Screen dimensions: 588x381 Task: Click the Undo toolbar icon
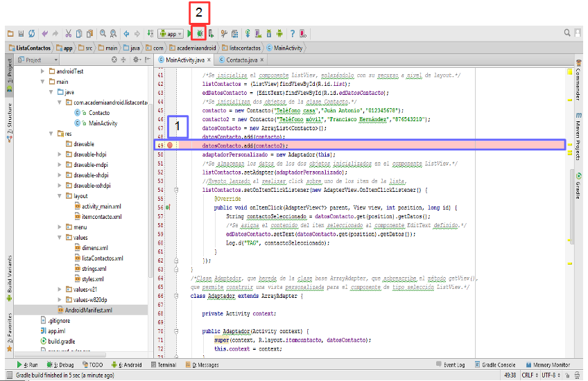(45, 34)
